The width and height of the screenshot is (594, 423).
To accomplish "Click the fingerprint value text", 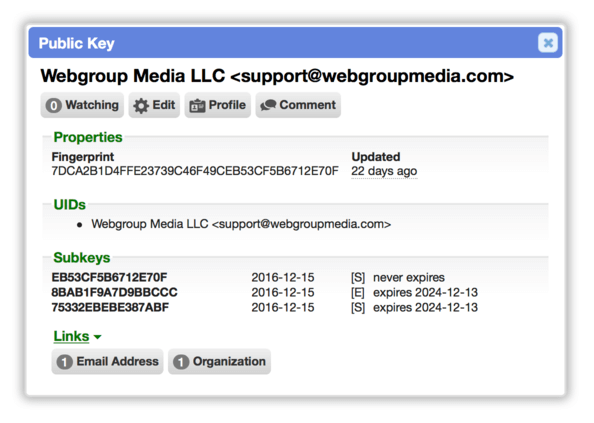I will pyautogui.click(x=195, y=171).
